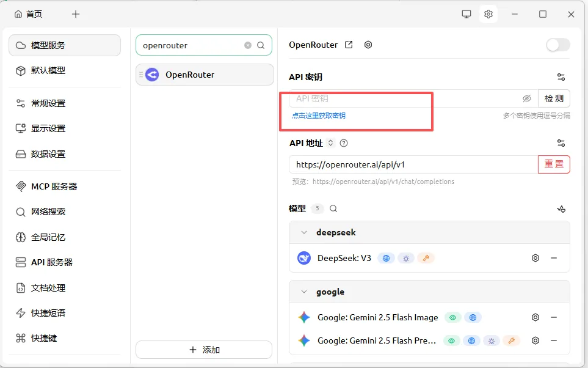The image size is (588, 368).
Task: Search models with magnifier next to 模型
Action: tap(333, 208)
